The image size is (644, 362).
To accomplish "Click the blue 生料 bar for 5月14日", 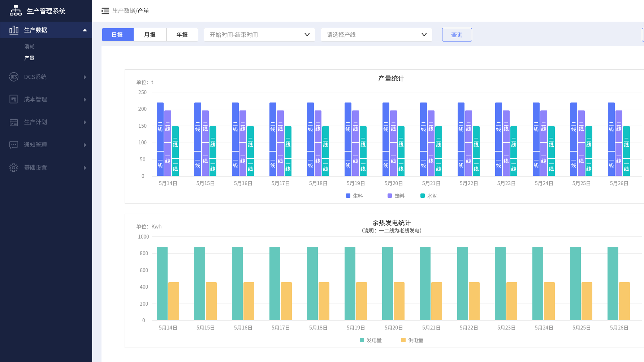I will [x=160, y=139].
